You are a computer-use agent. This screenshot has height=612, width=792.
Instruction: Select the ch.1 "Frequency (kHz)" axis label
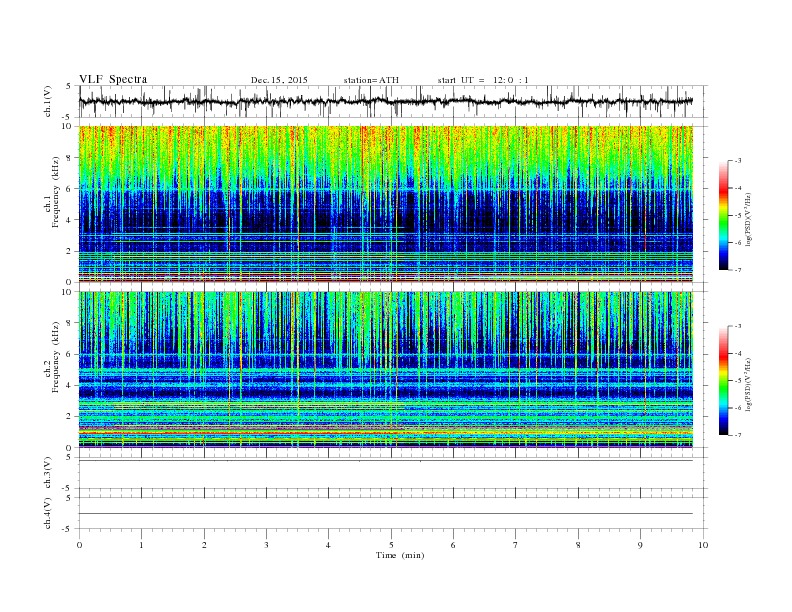point(56,192)
